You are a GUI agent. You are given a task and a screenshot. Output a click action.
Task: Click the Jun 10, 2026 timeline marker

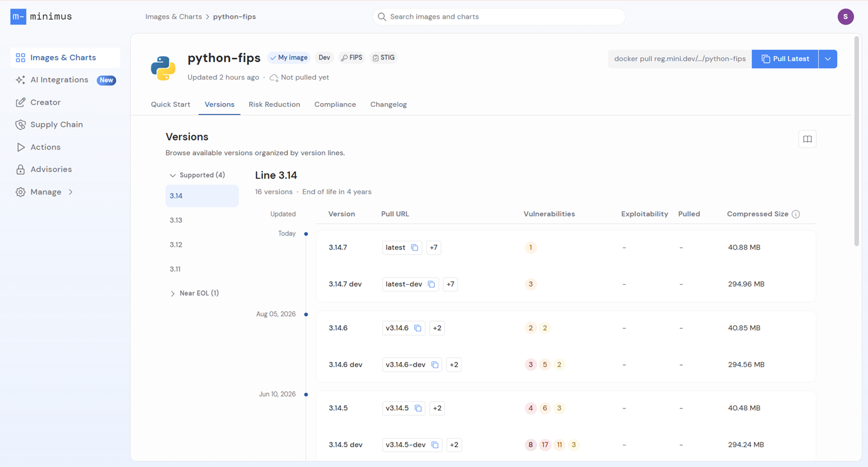306,395
